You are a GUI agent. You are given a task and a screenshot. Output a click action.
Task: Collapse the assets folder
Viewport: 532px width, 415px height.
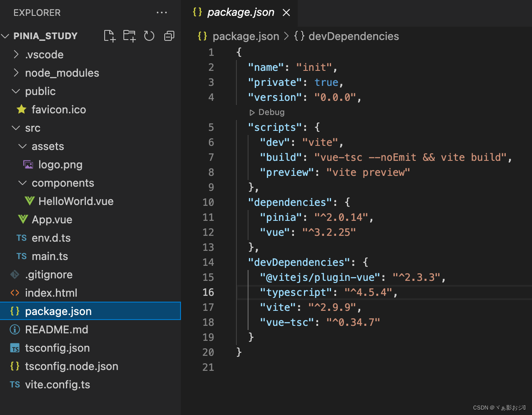23,146
